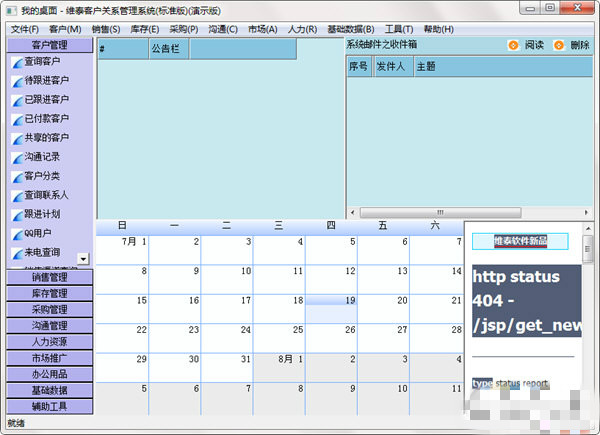Click the # column header in bulletin board
The image size is (600, 435).
(123, 49)
